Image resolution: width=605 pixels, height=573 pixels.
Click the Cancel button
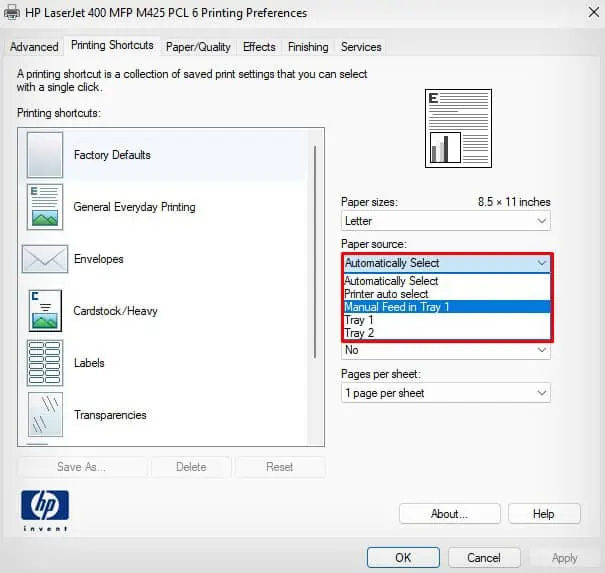click(x=484, y=558)
